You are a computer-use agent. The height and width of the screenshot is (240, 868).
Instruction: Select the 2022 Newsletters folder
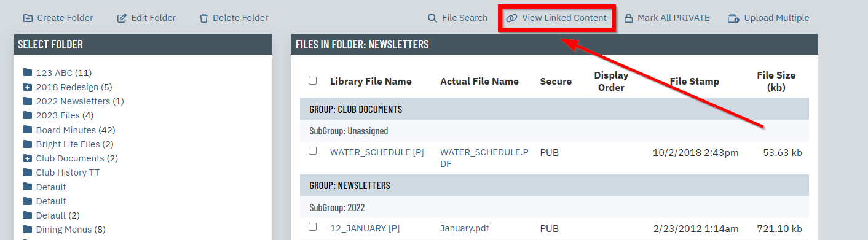(x=73, y=101)
